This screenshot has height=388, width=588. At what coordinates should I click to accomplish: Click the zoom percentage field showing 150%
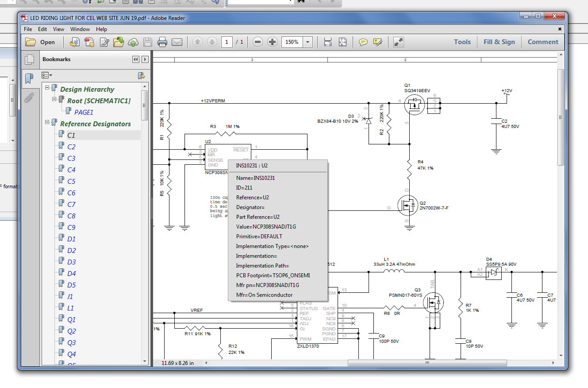click(292, 42)
